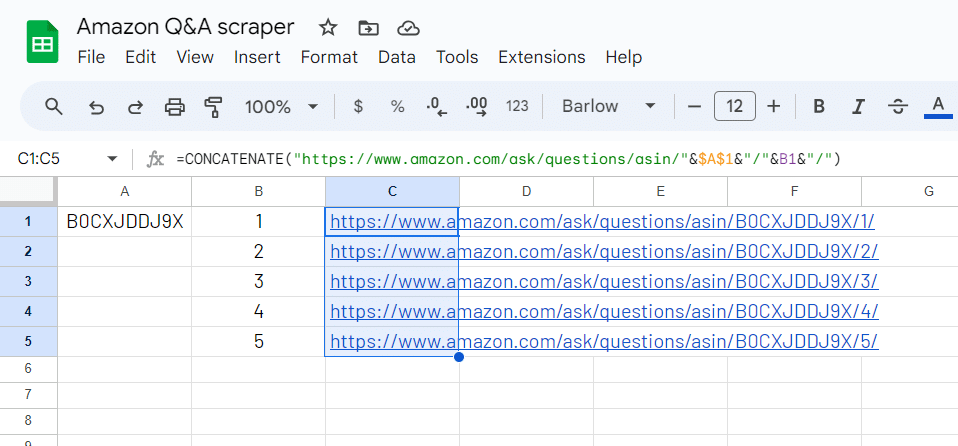Screen dimensions: 958x446
Task: Open the Extensions menu
Action: pyautogui.click(x=541, y=57)
